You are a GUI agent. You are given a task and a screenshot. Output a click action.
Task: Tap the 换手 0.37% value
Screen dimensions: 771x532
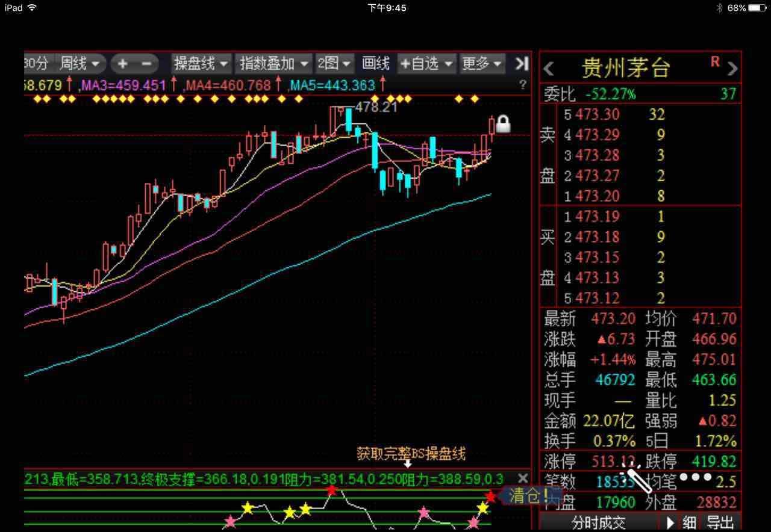click(x=614, y=441)
